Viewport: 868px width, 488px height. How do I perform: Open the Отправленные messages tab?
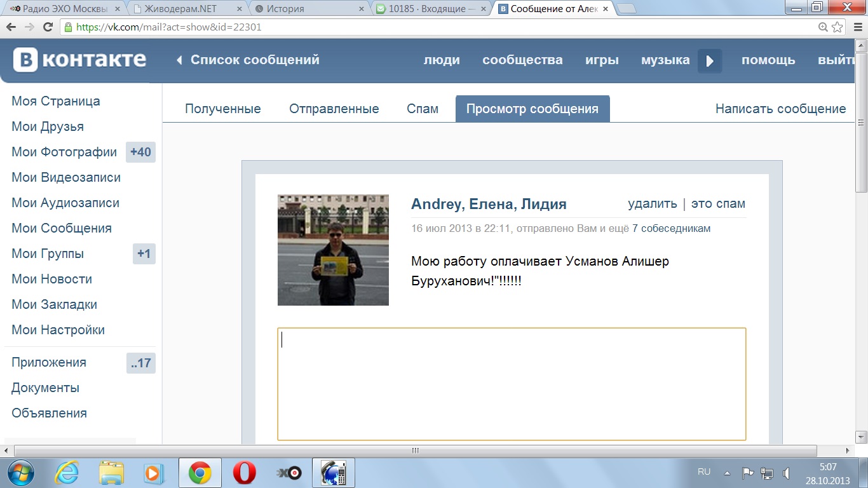tap(334, 109)
